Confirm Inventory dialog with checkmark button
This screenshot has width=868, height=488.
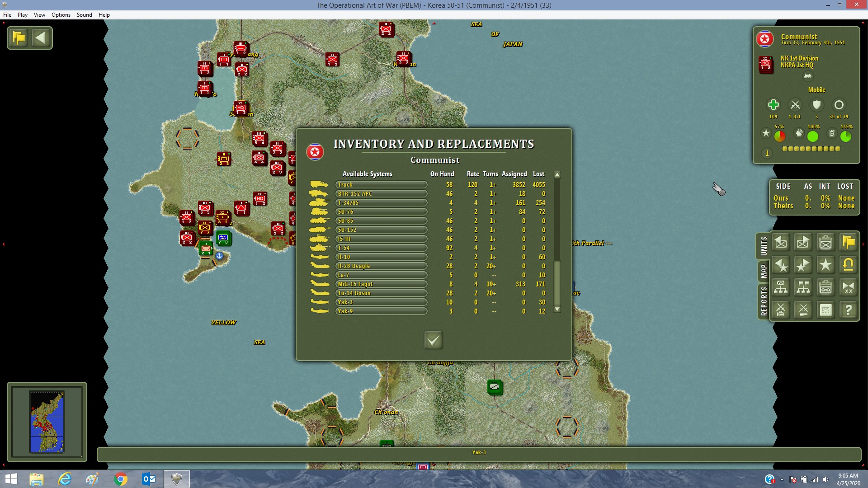433,340
